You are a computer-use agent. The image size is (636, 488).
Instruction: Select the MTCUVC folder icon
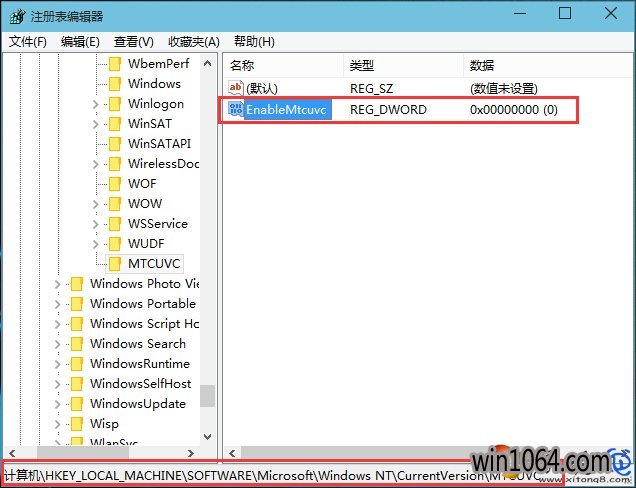point(115,264)
